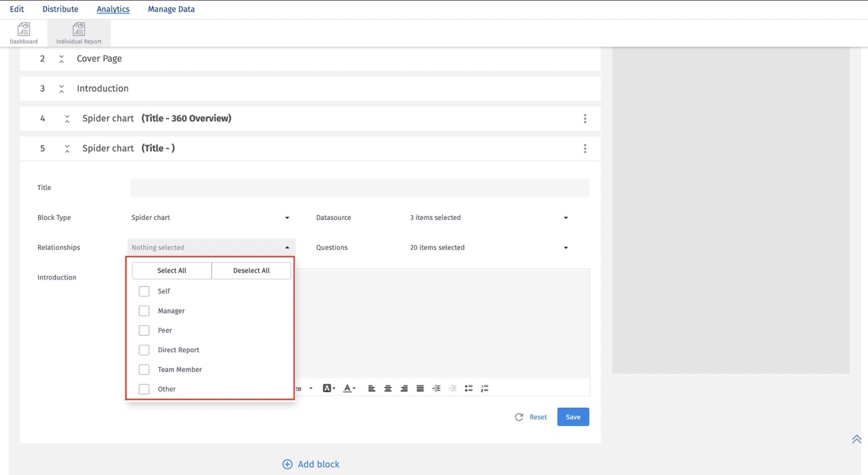The height and width of the screenshot is (475, 868).
Task: Click the Reset circular arrow icon
Action: point(519,417)
